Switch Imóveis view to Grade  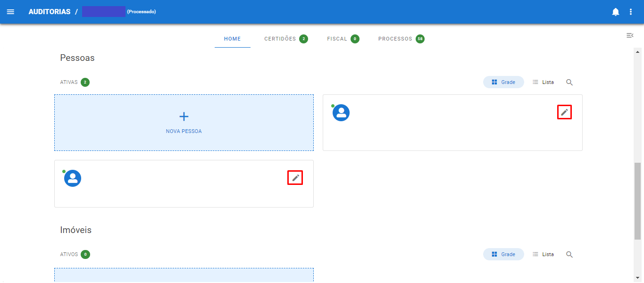point(503,254)
